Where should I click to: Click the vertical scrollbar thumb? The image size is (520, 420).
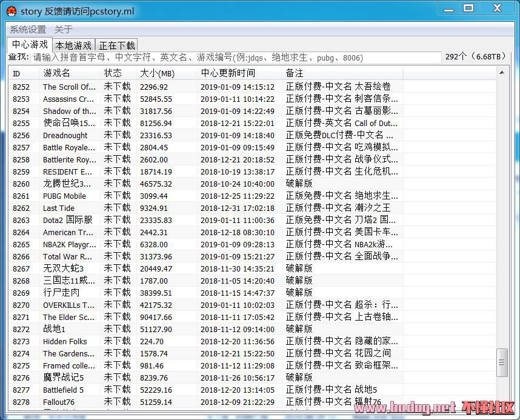502,362
